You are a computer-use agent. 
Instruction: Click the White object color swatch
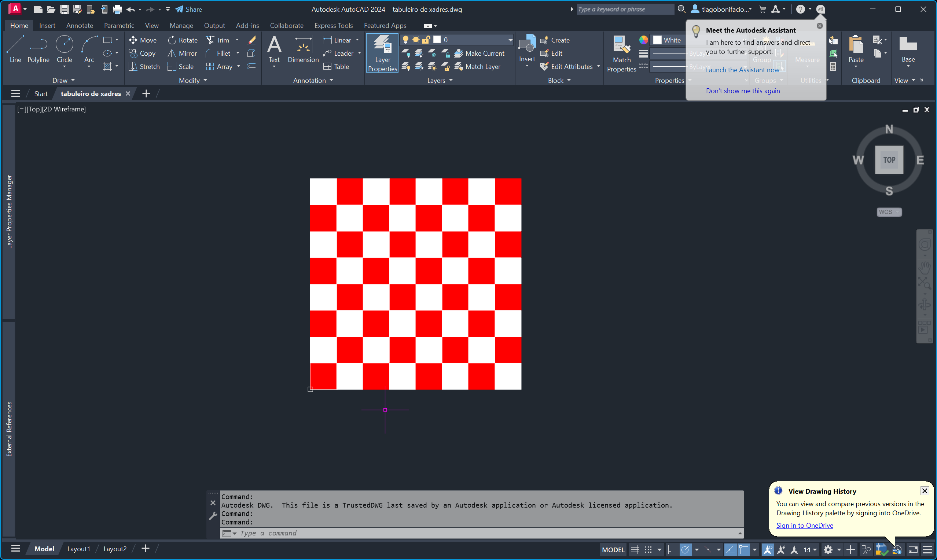pyautogui.click(x=657, y=40)
